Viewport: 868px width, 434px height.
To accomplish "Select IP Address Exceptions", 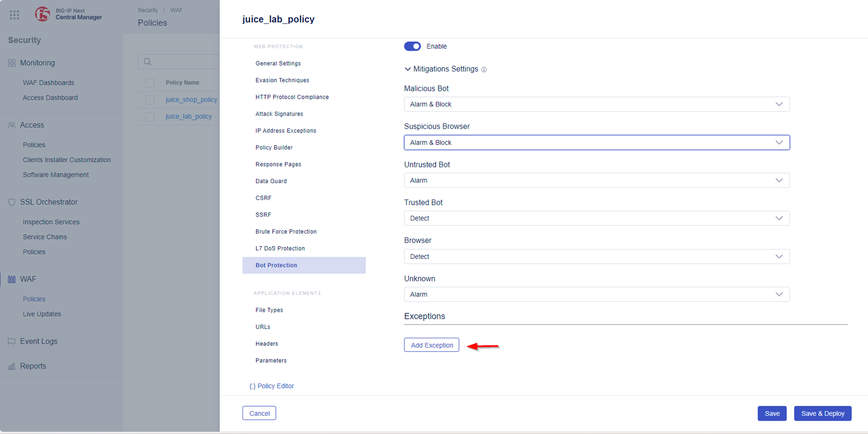I will pos(285,131).
